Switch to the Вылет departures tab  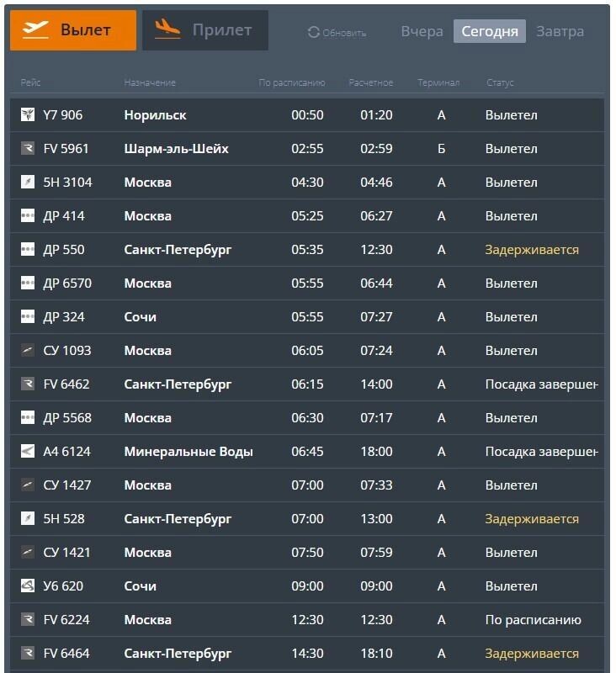coord(73,30)
